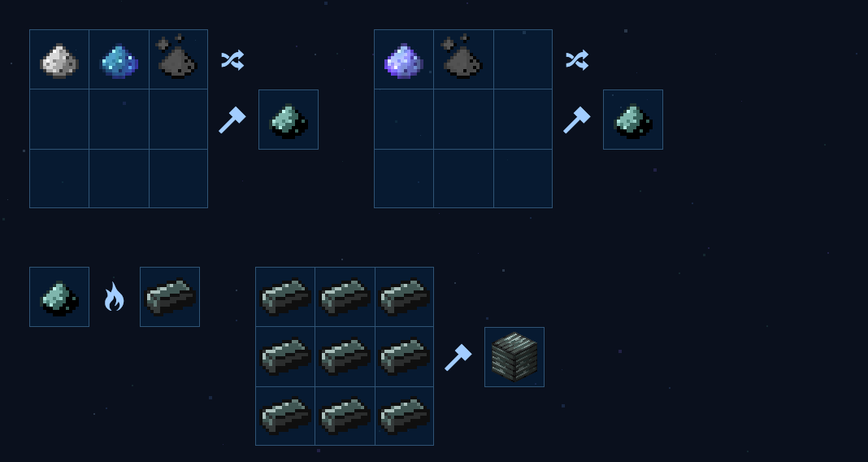This screenshot has height=462, width=868.
Task: Select the center ingot in the nine-ingot grid
Action: 345,357
